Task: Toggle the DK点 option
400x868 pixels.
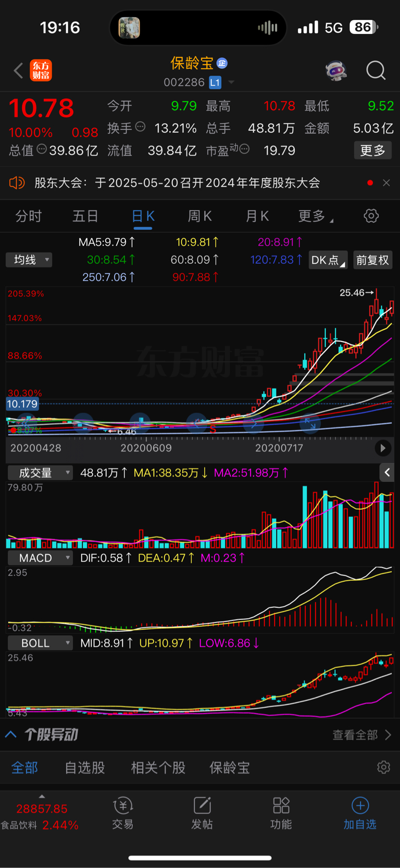Action: (328, 260)
